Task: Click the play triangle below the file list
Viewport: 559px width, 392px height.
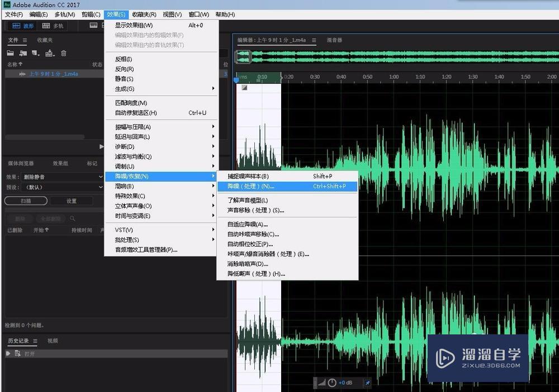Action: (101, 147)
